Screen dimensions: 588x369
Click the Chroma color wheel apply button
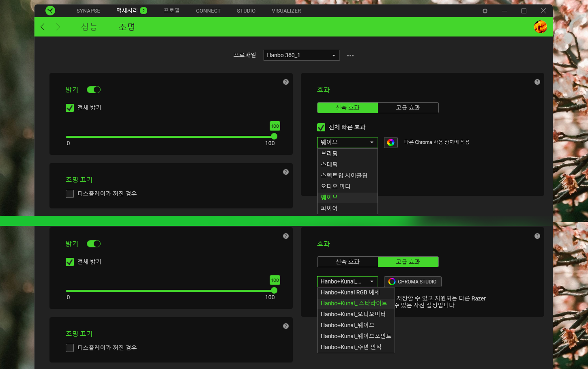(x=391, y=142)
